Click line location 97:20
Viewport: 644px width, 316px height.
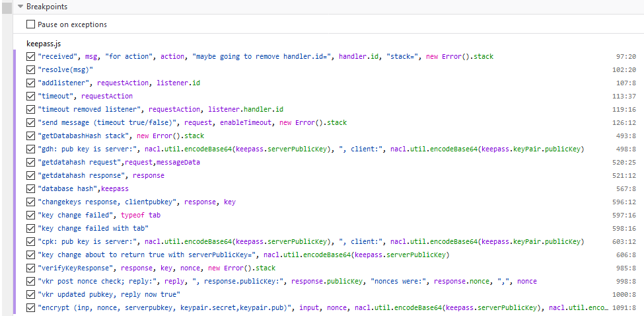626,56
